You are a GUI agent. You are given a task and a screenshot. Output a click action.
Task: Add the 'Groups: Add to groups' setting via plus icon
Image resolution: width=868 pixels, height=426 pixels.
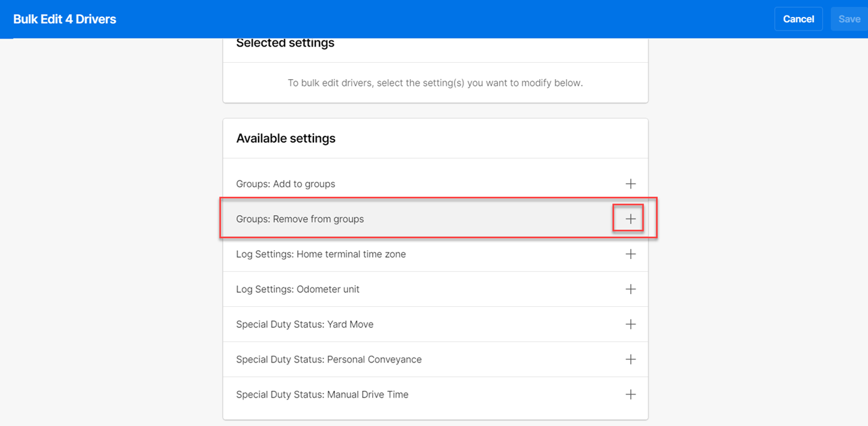tap(630, 184)
